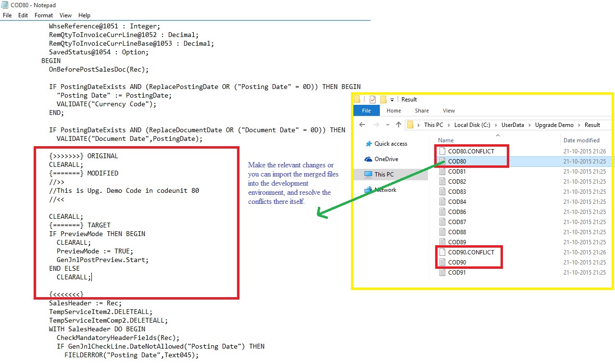Open the Edit menu in Notepad
The height and width of the screenshot is (364, 615).
pyautogui.click(x=23, y=15)
